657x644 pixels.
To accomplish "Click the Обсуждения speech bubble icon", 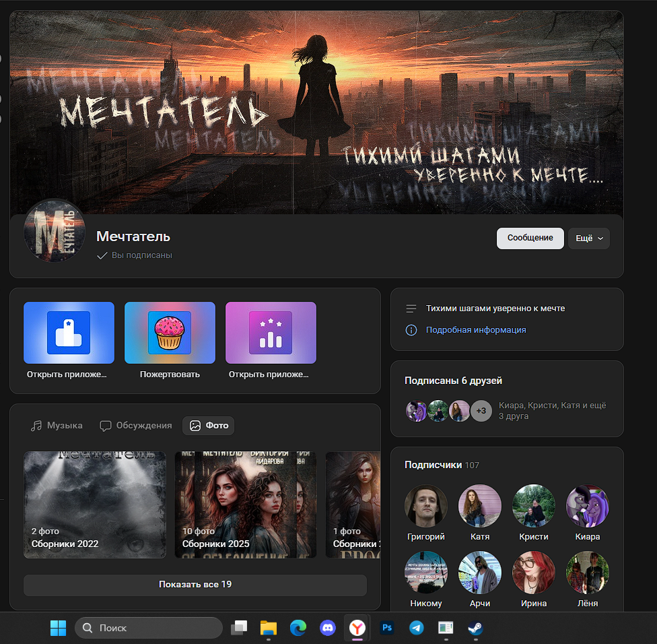I will (x=105, y=426).
